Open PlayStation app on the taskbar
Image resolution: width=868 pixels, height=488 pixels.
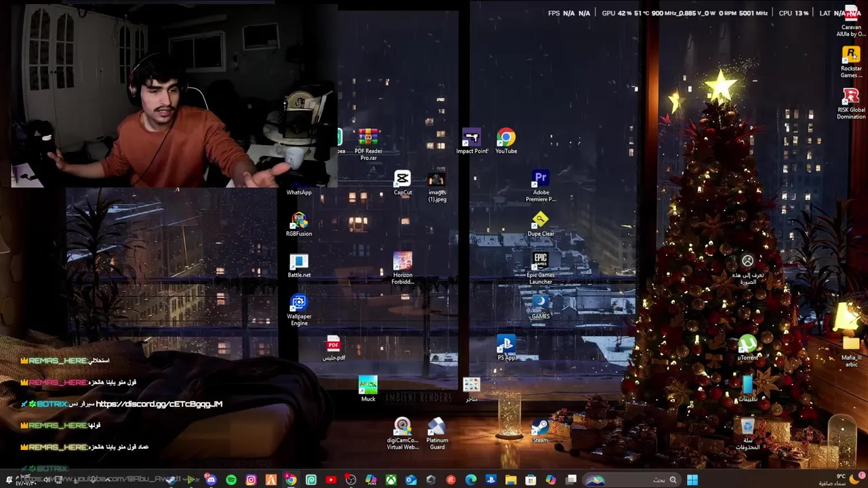491,480
